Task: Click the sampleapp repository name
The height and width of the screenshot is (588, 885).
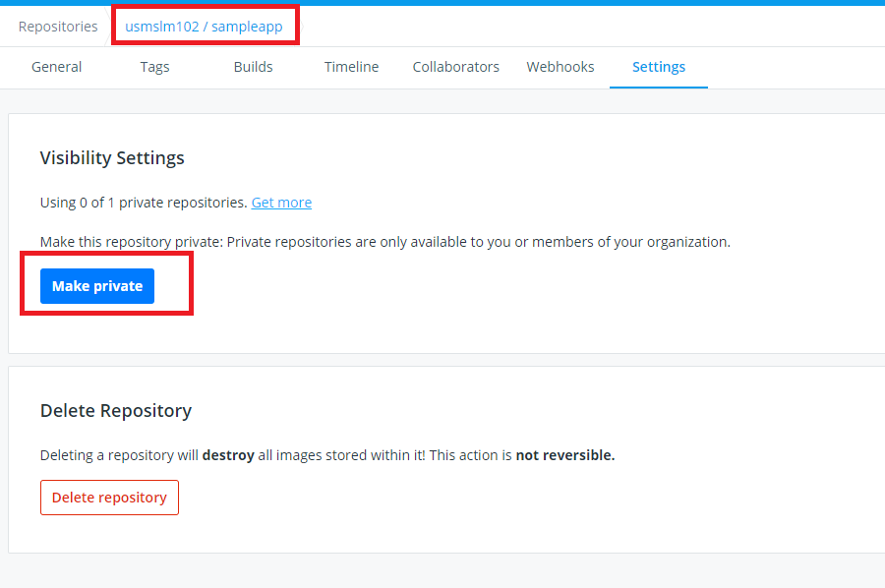Action: (247, 27)
